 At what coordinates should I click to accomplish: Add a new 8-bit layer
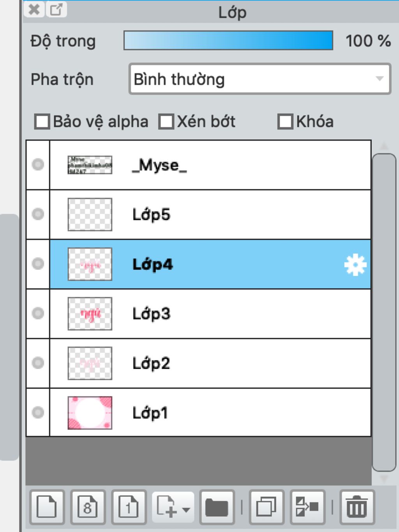click(x=88, y=507)
